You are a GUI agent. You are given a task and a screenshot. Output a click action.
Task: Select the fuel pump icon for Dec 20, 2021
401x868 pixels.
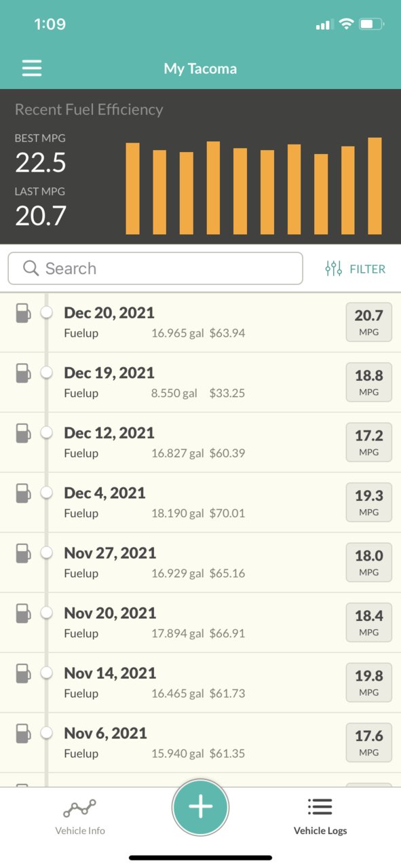pyautogui.click(x=24, y=313)
